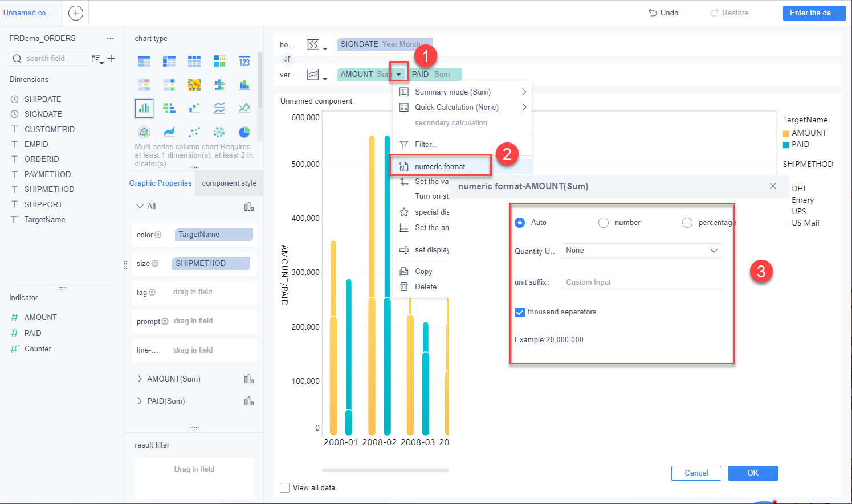Select the pie chart type icon
The width and height of the screenshot is (852, 504).
click(x=244, y=132)
